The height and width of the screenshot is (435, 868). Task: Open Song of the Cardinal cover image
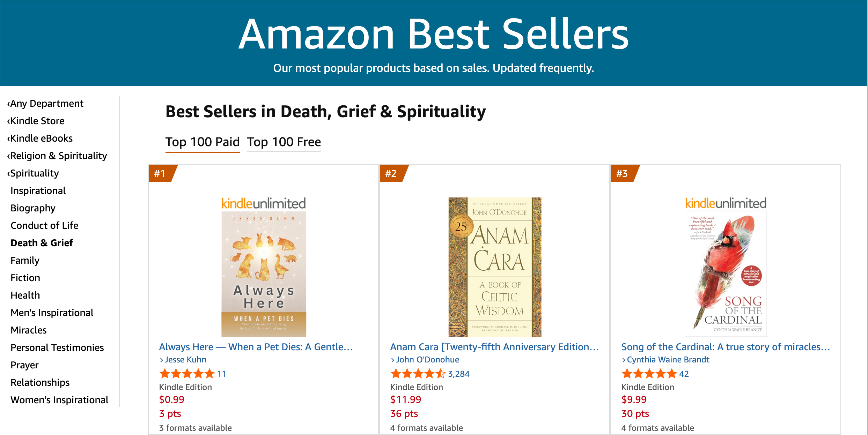pos(726,267)
